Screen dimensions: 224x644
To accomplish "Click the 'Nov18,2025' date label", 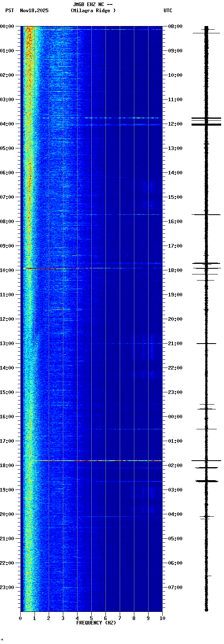I will [34, 11].
